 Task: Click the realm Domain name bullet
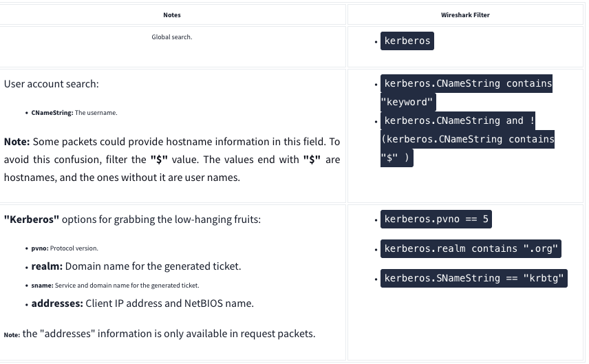pyautogui.click(x=136, y=266)
